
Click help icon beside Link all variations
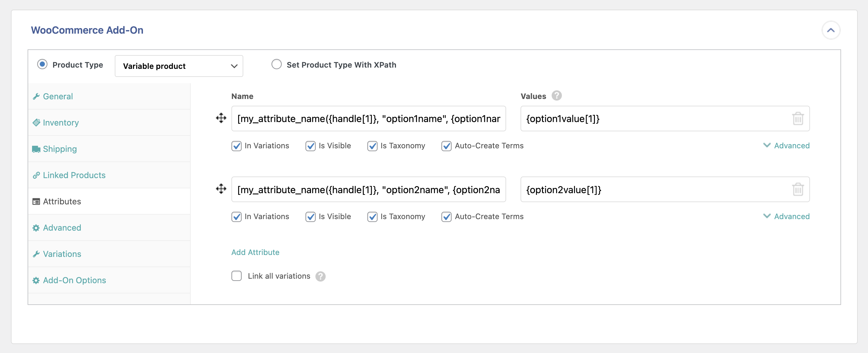pyautogui.click(x=320, y=276)
